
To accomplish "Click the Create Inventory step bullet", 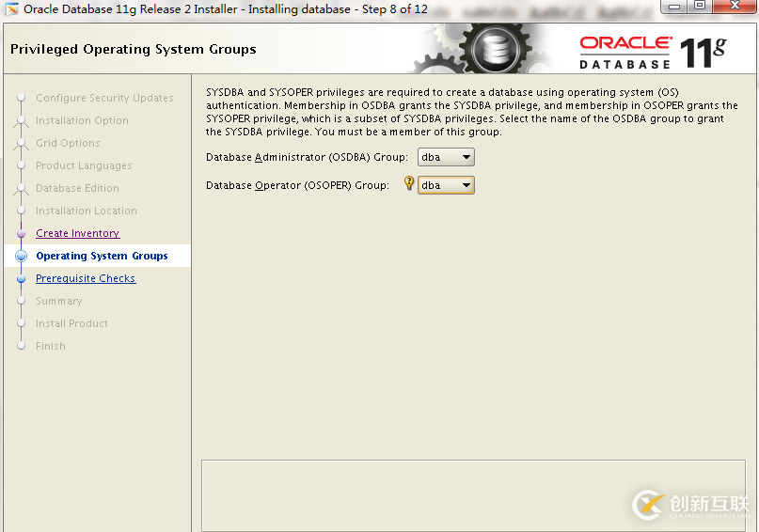I will pos(21,234).
